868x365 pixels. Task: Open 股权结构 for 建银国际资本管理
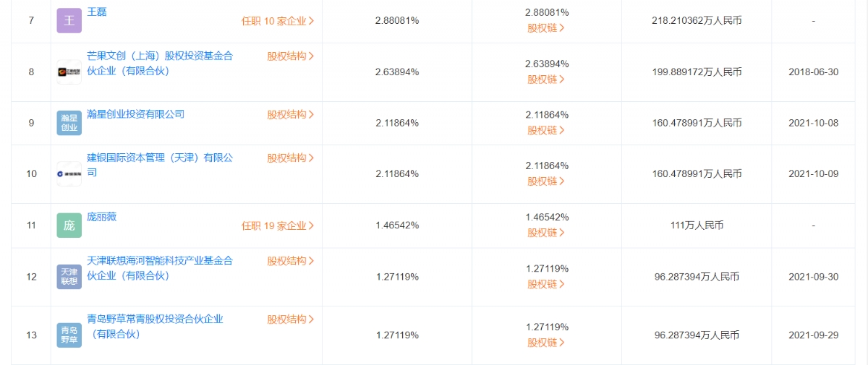point(291,158)
